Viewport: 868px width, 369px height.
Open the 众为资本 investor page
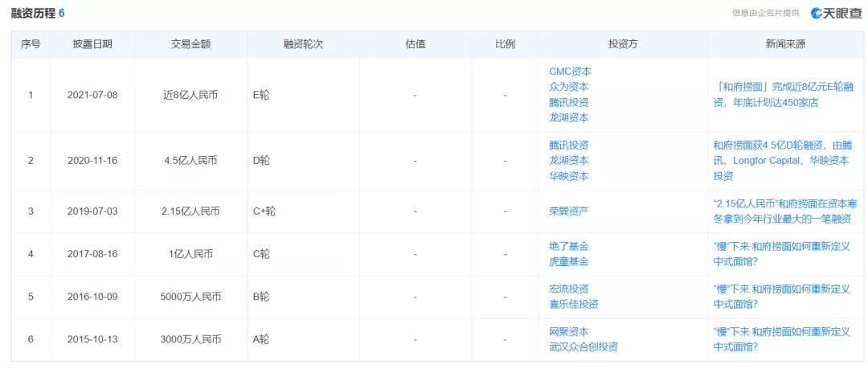click(x=568, y=87)
